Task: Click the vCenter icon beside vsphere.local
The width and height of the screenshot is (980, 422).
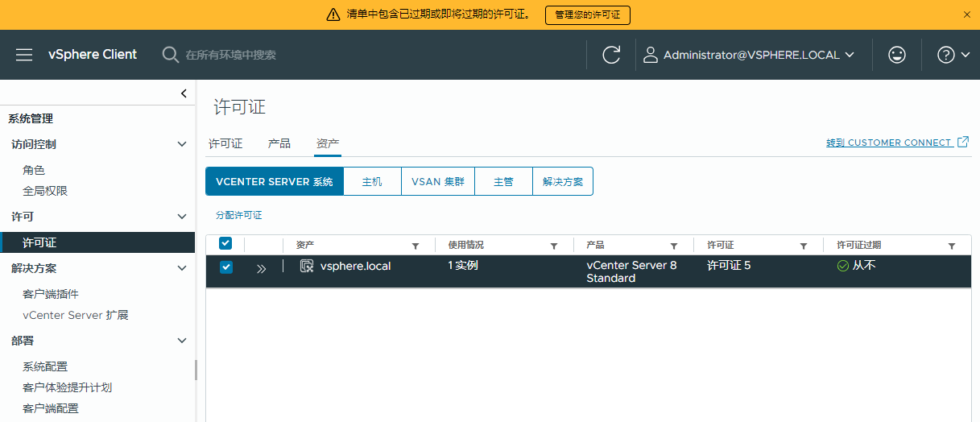Action: [x=307, y=266]
